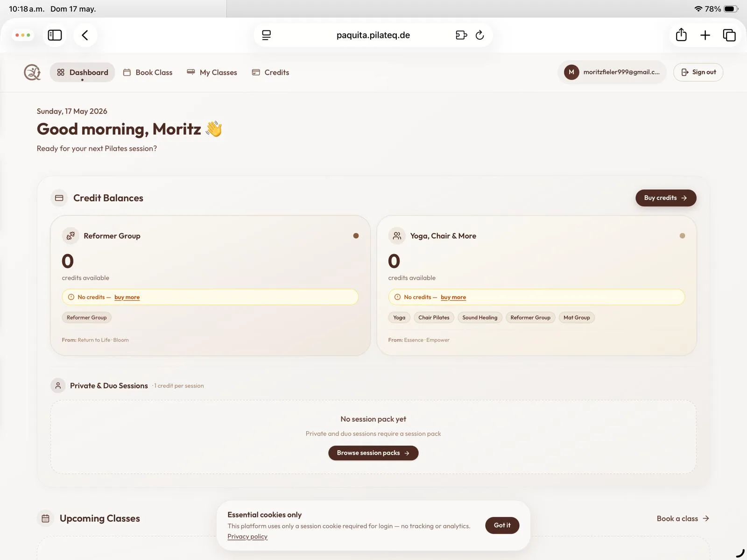Reload the paquita.pilateq.de page
The image size is (747, 560).
pos(479,35)
